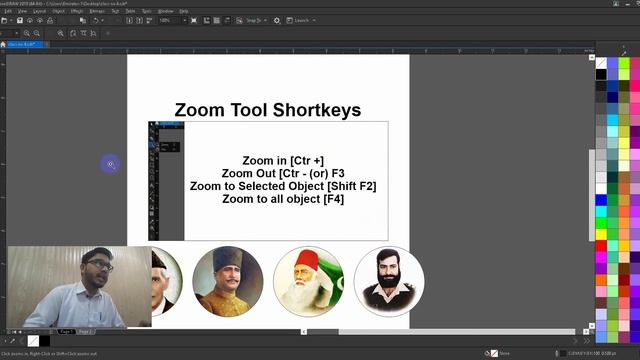Click the double chevron palette expand arrow
The image size is (640, 360).
tap(587, 341)
